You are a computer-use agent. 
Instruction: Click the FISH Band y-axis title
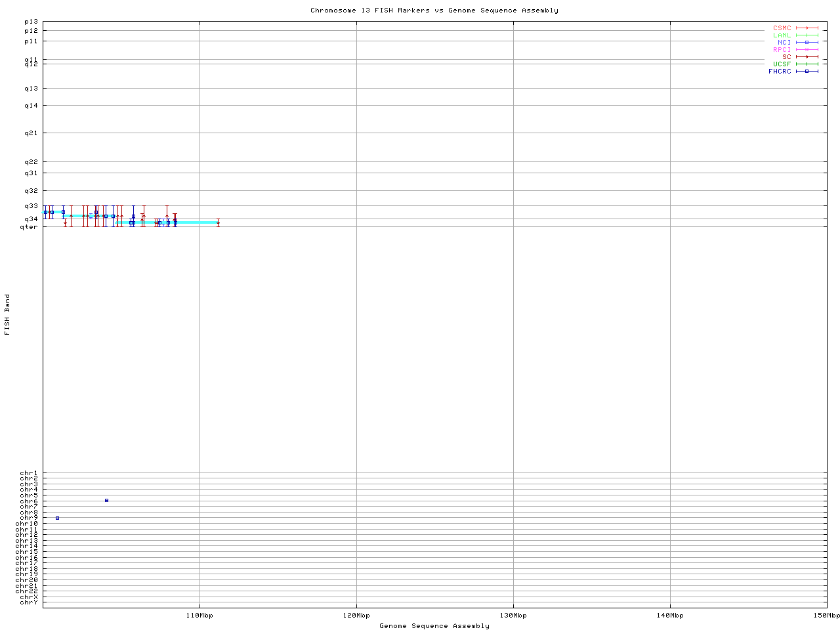point(7,314)
